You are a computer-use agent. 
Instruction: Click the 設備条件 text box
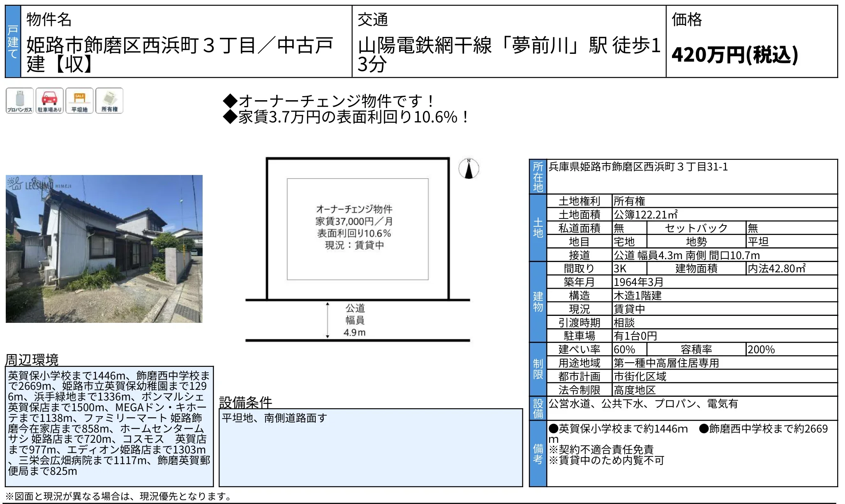[371, 448]
